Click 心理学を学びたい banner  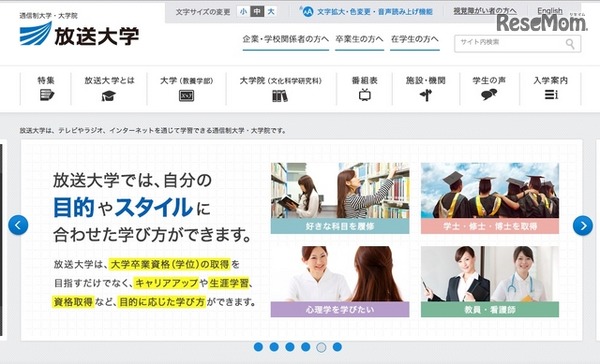pyautogui.click(x=340, y=309)
